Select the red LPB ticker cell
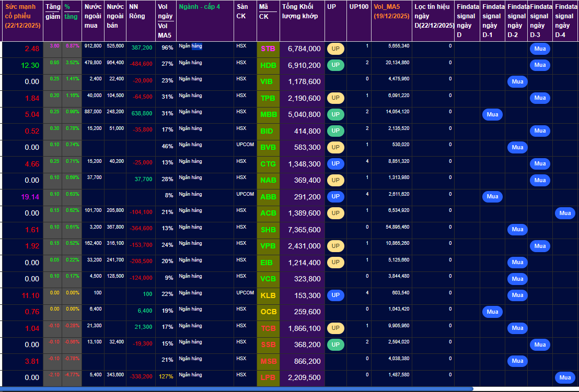The height and width of the screenshot is (392, 579). coord(268,377)
